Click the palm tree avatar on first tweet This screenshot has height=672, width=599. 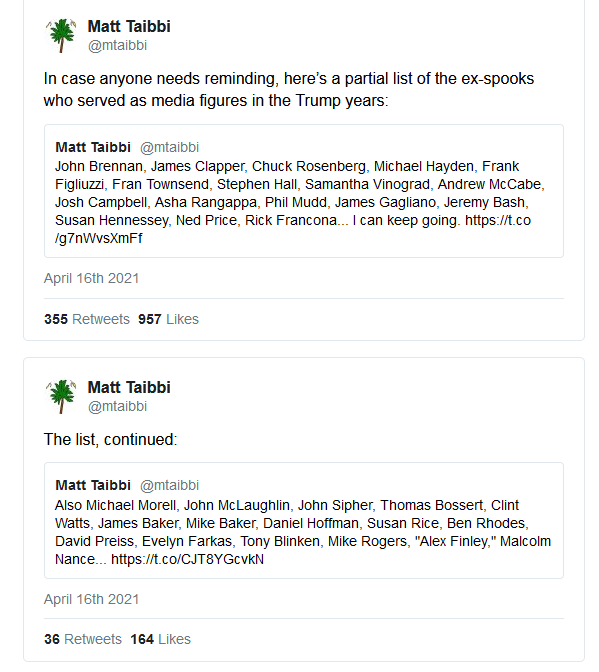pos(61,36)
